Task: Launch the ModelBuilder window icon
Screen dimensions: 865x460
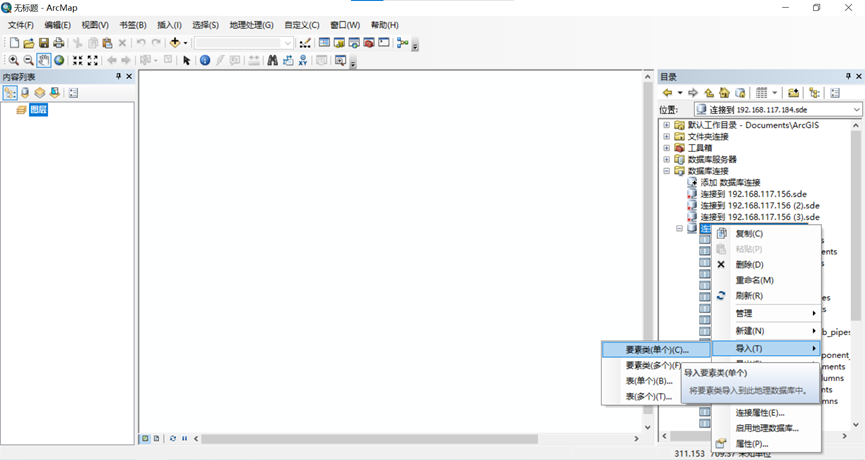Action: click(403, 42)
